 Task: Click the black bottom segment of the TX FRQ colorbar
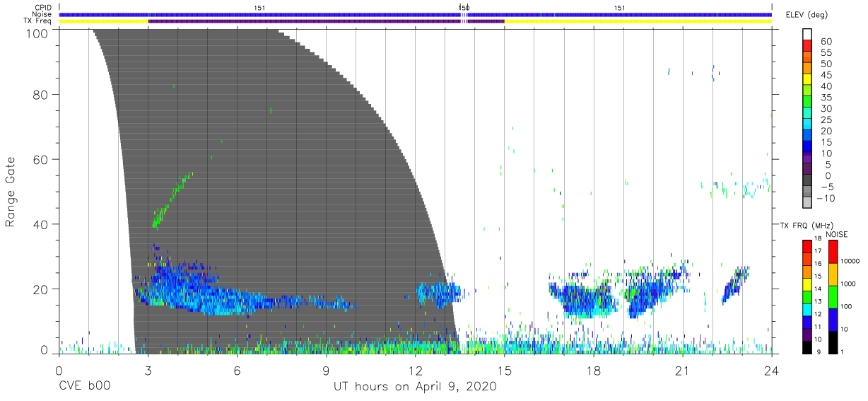pyautogui.click(x=807, y=347)
